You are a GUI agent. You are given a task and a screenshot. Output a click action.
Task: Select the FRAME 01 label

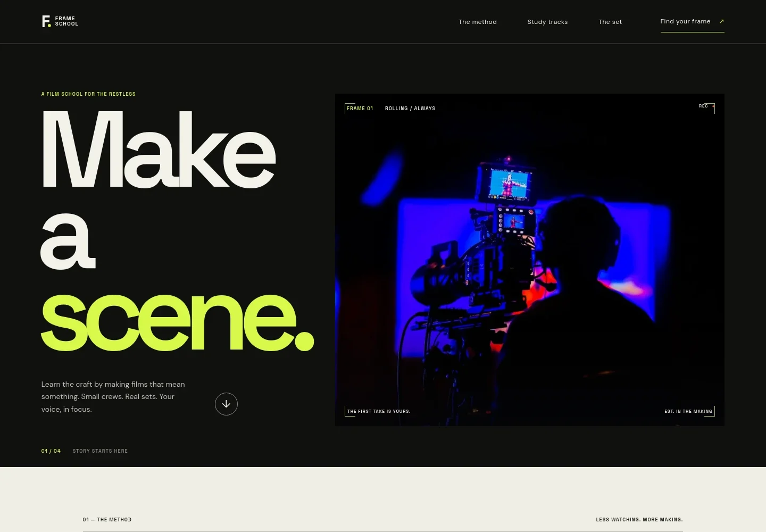tap(360, 109)
